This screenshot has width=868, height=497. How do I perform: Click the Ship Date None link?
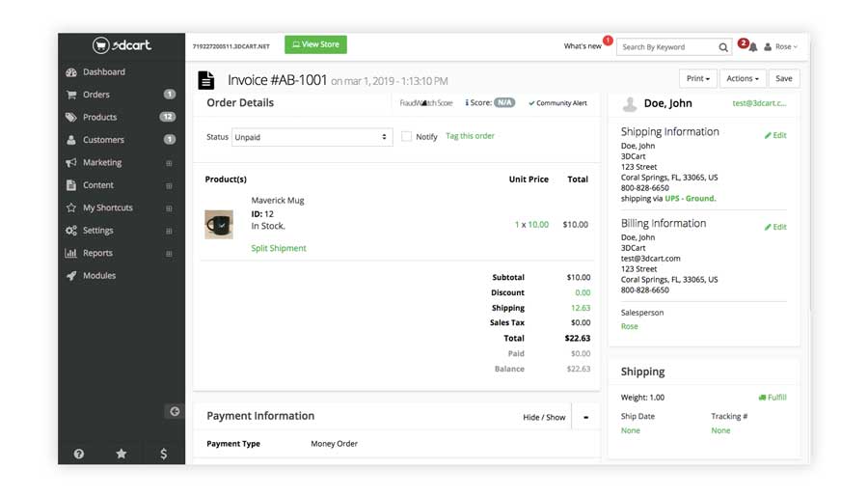coord(630,430)
